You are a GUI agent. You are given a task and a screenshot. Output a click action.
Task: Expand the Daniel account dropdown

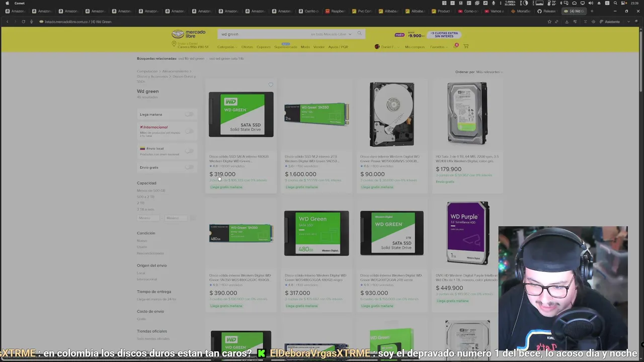389,47
